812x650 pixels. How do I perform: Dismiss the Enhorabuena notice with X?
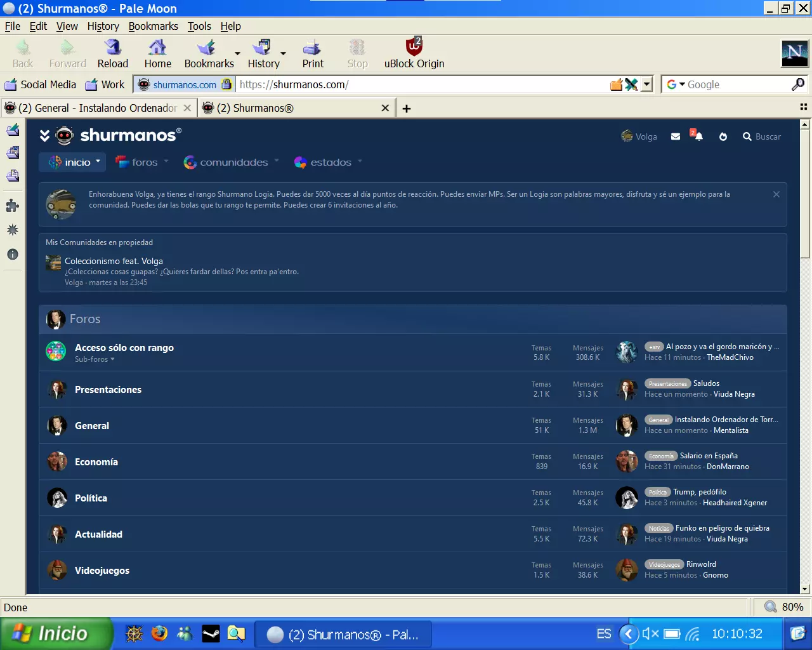pos(776,194)
